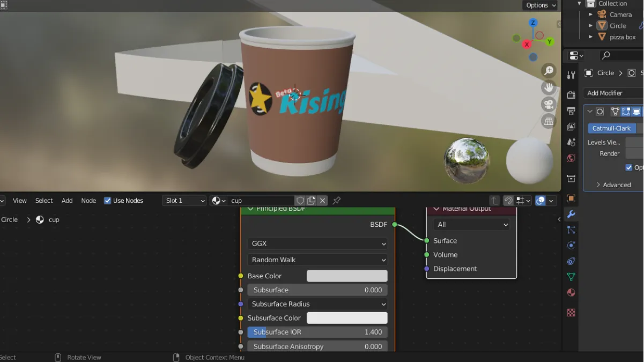
Task: Toggle node snapping magnet
Action: (508, 201)
